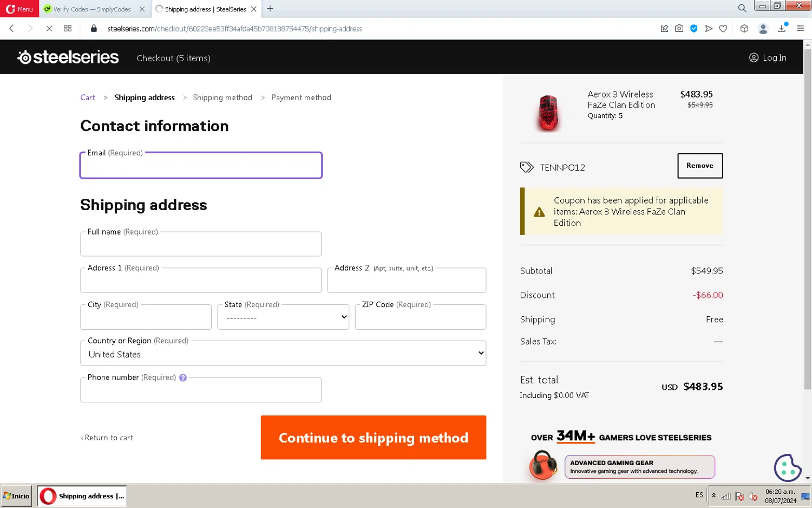Image resolution: width=812 pixels, height=508 pixels.
Task: Click the Opera Shipping address taskbar item
Action: tap(82, 496)
